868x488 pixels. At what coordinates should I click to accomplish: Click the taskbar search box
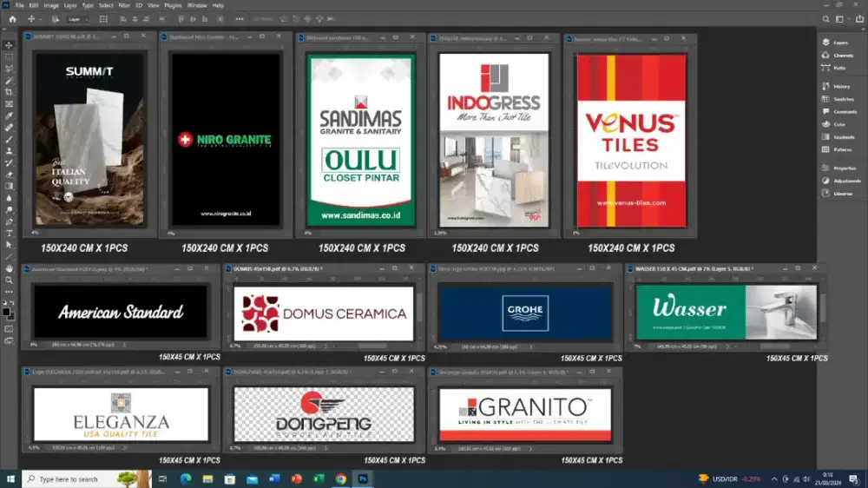pos(86,479)
